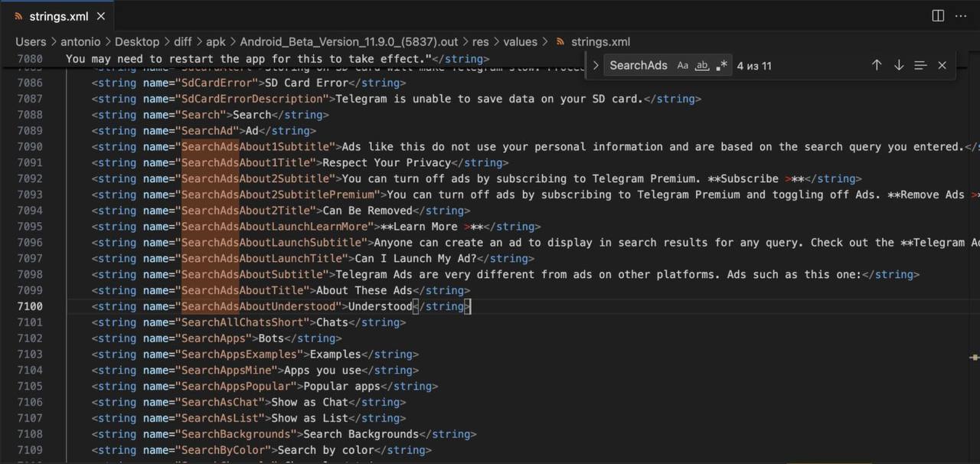Click the strings.xml breadcrumb item
The height and width of the screenshot is (464, 980).
[x=600, y=42]
